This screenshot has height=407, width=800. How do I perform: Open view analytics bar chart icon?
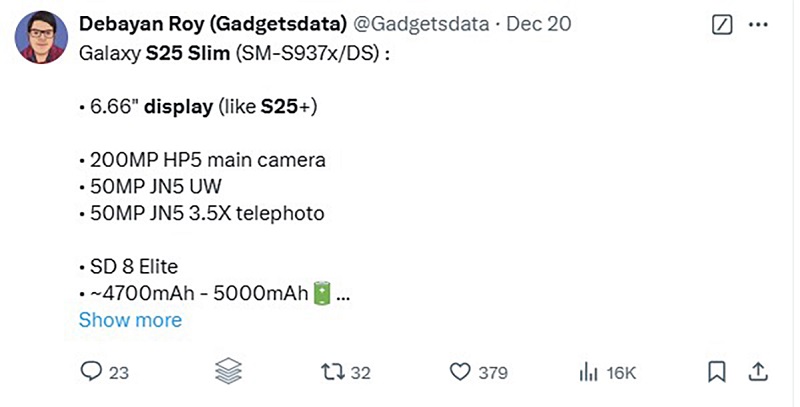coord(588,373)
